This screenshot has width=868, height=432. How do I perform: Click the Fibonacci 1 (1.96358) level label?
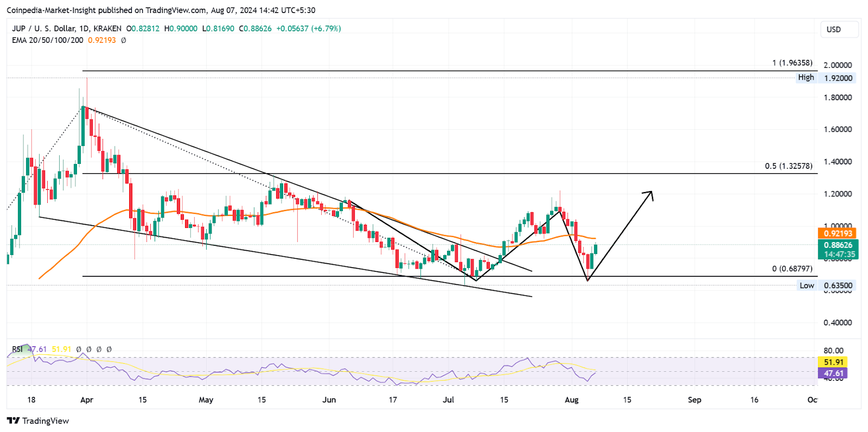coord(792,63)
